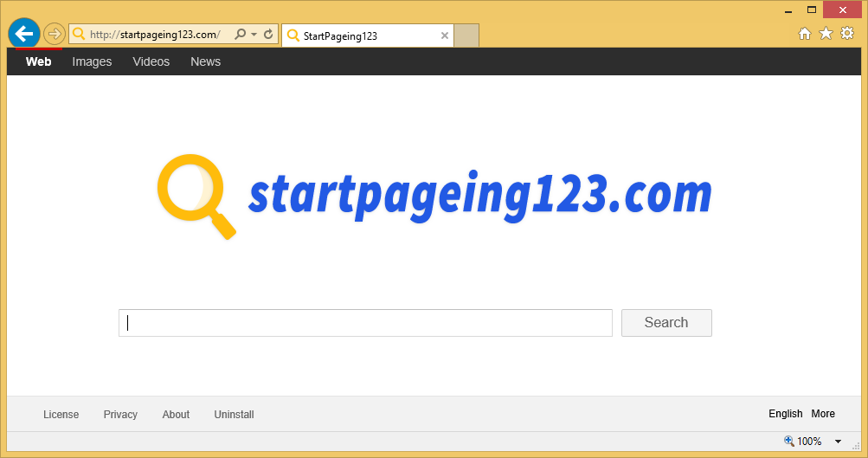Maximize the browser window
Screen dimensions: 868x458
pyautogui.click(x=812, y=10)
